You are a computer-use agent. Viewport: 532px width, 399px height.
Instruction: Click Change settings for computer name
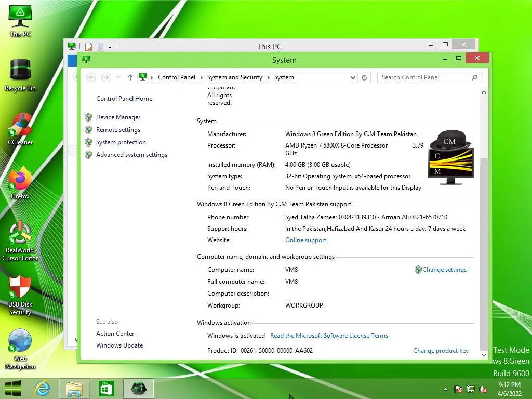coord(445,270)
